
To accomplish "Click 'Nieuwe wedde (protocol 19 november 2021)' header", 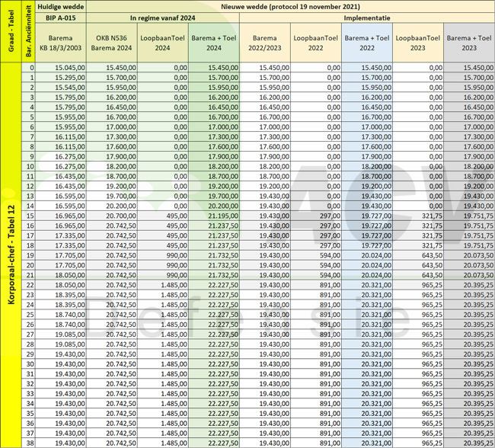I will tap(290, 7).
